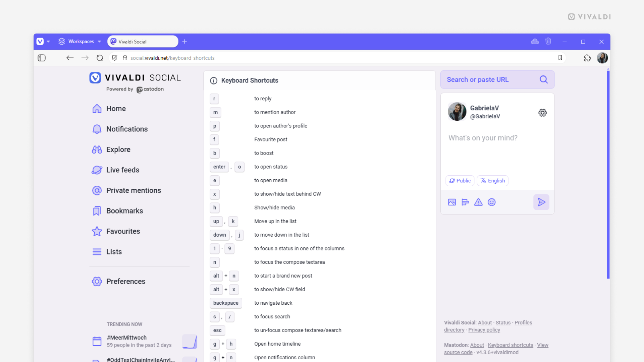Open account settings gear icon
This screenshot has height=362, width=644.
point(542,113)
